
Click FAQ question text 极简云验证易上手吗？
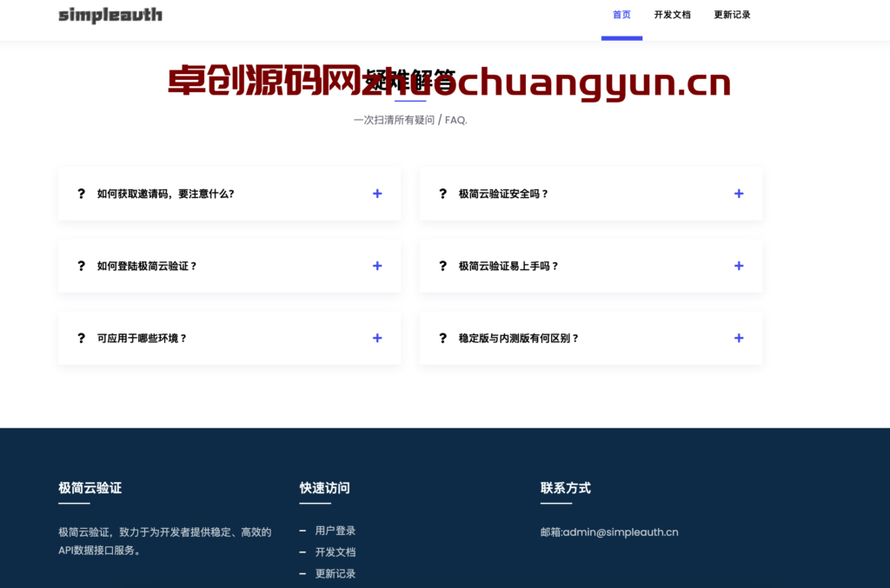508,266
